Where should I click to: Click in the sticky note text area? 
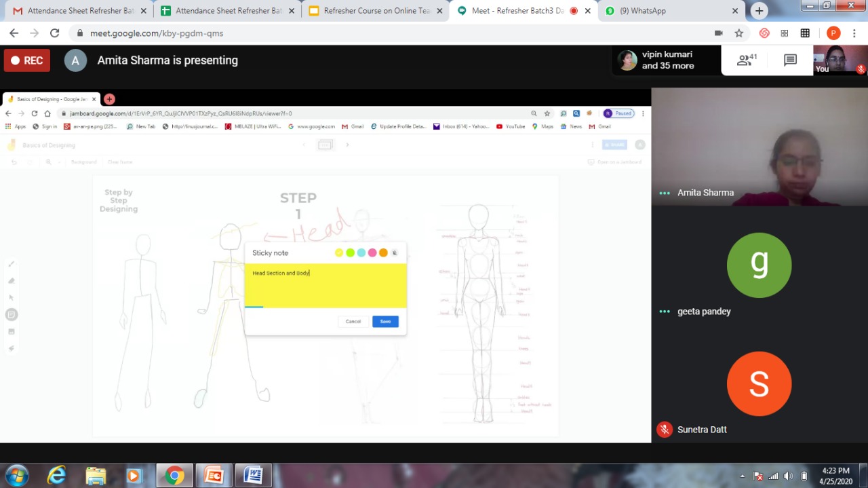tap(325, 285)
